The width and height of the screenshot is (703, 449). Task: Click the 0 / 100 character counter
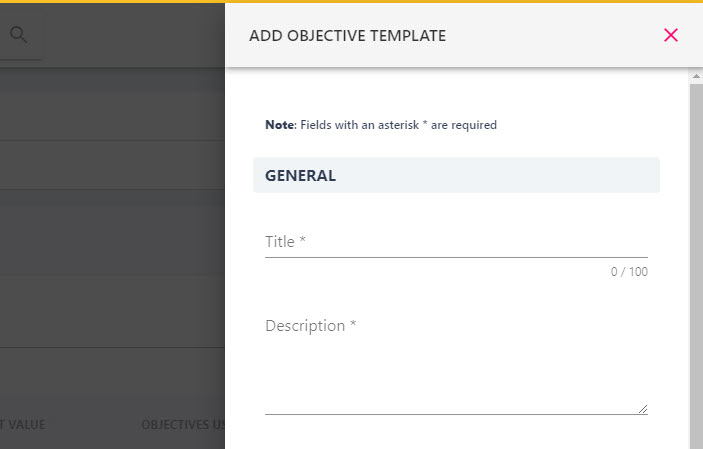tap(629, 272)
